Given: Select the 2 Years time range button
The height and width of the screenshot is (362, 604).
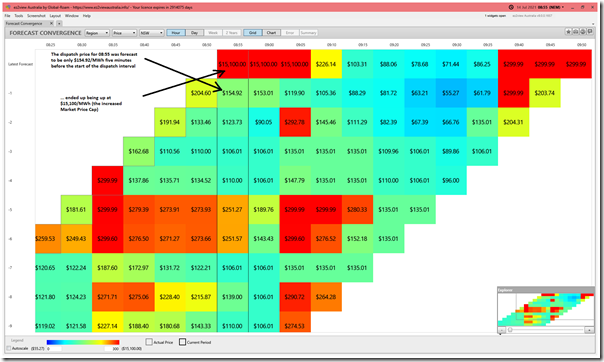Looking at the screenshot, I should coord(232,33).
